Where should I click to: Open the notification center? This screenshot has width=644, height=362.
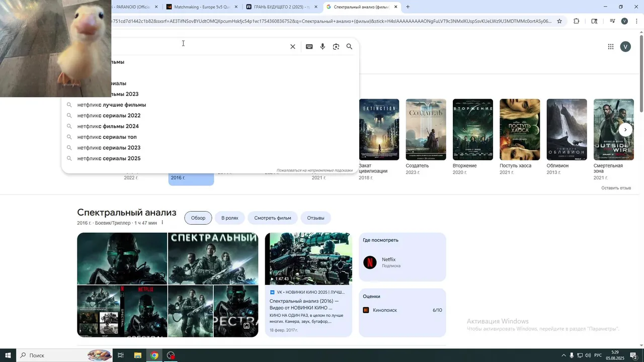coord(634,355)
